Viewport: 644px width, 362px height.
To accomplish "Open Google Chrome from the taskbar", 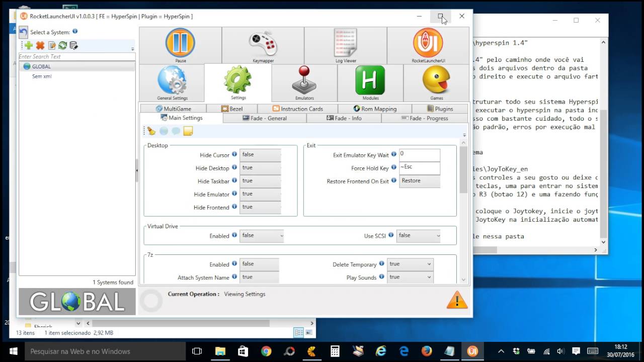I will coord(266,351).
